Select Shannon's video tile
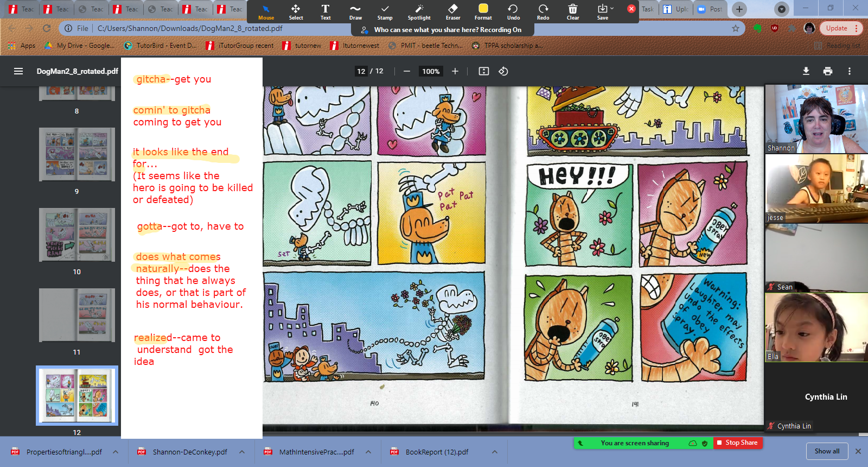Image resolution: width=868 pixels, height=467 pixels. (816, 119)
